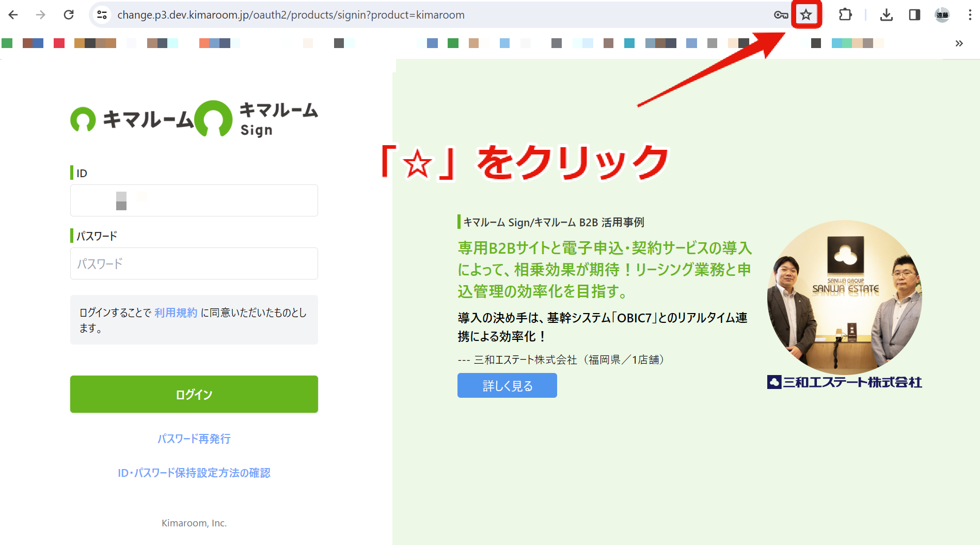Click the first green bookmark favicon
The width and height of the screenshot is (980, 545).
point(7,43)
